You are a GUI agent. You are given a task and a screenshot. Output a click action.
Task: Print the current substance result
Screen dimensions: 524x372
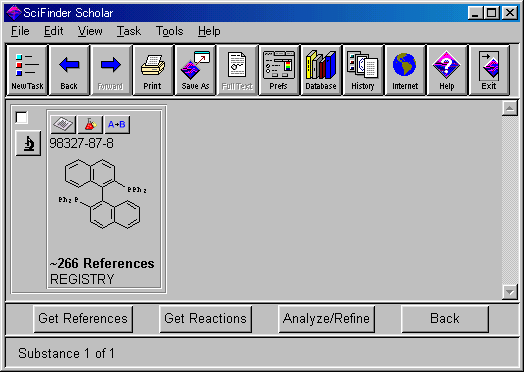(x=153, y=71)
